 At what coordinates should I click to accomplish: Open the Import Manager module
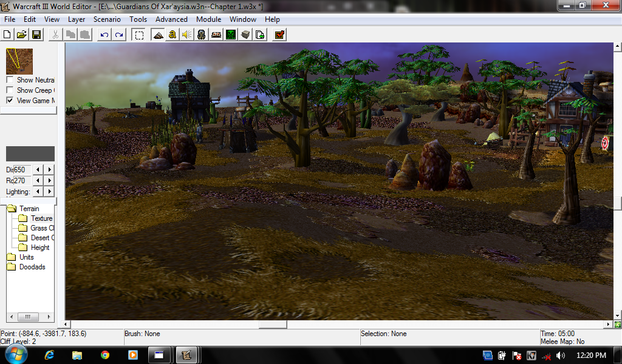(x=260, y=35)
